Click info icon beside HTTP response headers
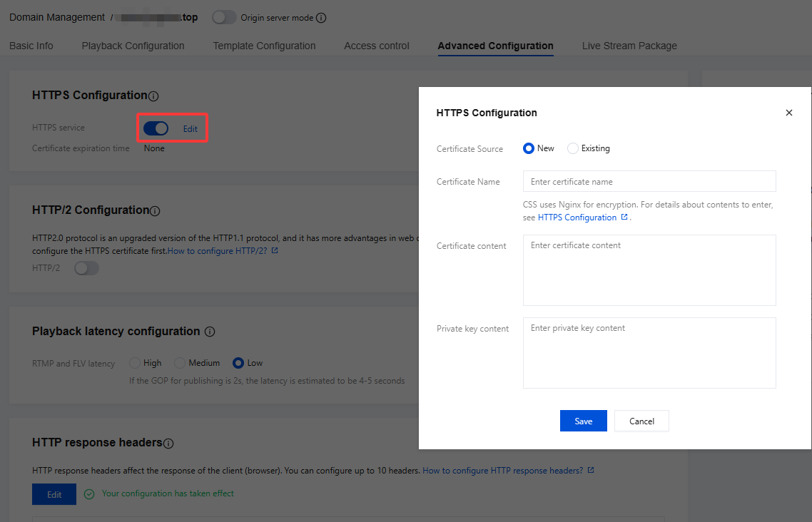Image resolution: width=812 pixels, height=522 pixels. [x=168, y=443]
